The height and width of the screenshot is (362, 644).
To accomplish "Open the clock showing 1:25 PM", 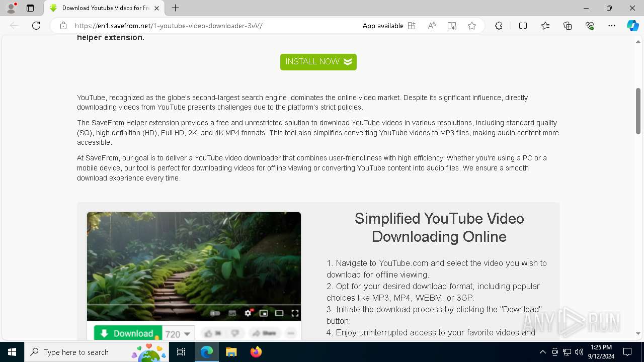I will 601,352.
